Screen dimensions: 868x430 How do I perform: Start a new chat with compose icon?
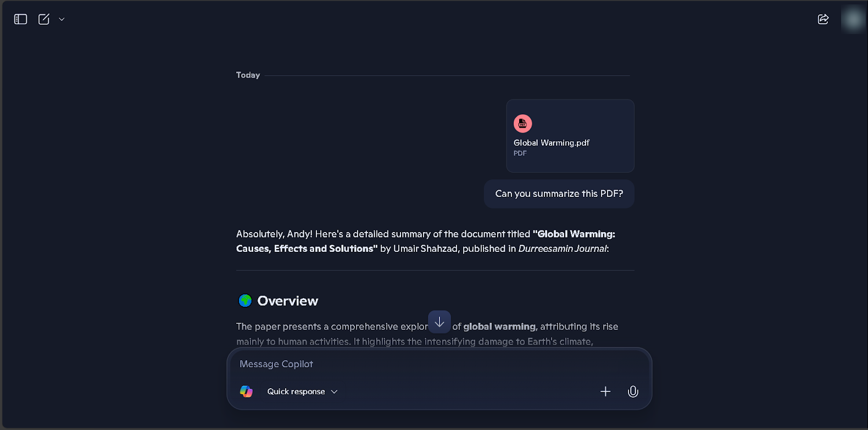click(44, 19)
